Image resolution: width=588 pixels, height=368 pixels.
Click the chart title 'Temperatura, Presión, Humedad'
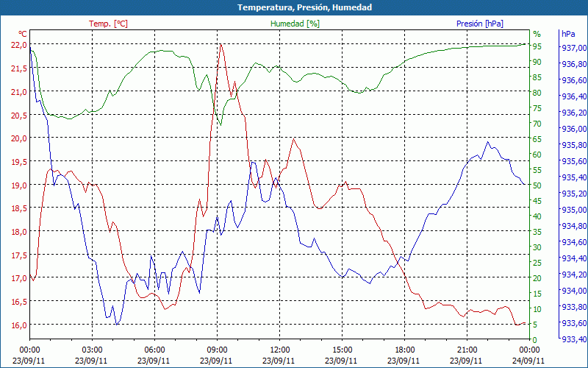pos(304,7)
